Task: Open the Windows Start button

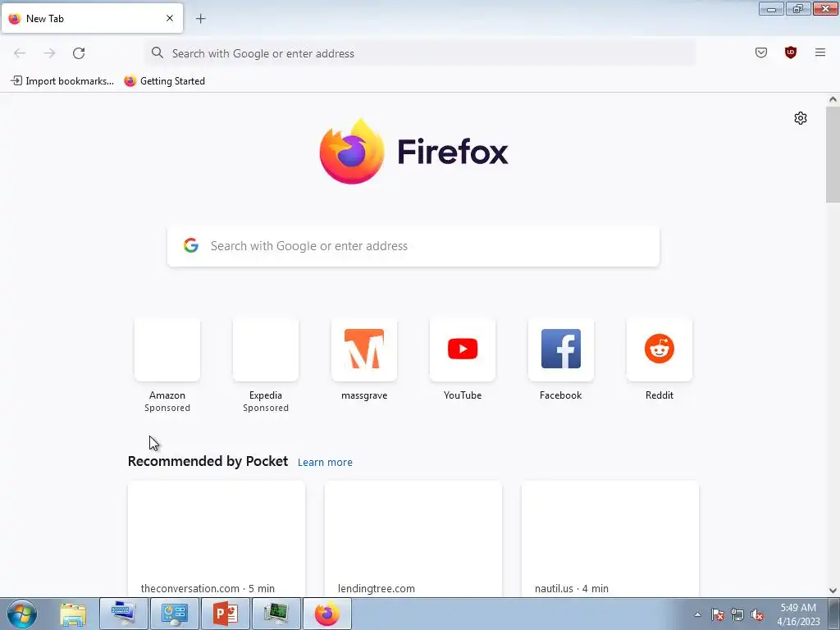Action: [x=21, y=614]
